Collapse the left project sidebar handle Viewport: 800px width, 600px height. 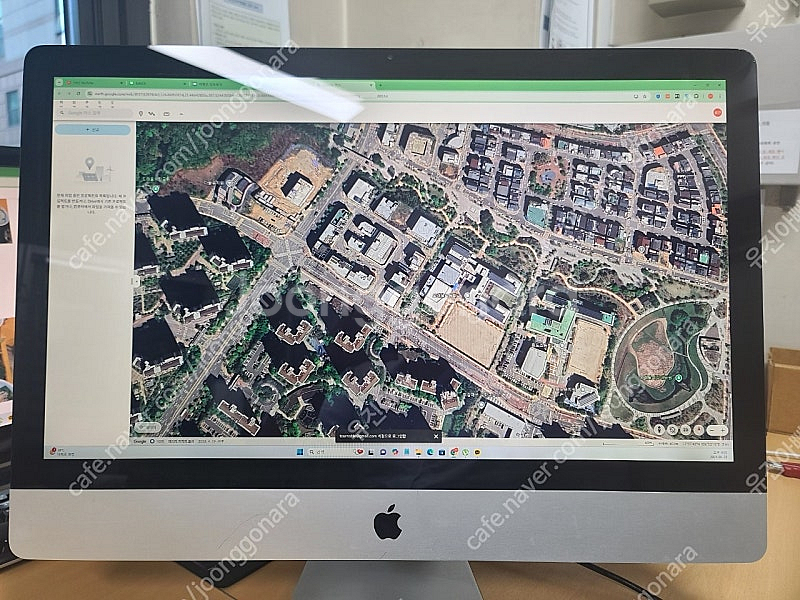[x=135, y=281]
